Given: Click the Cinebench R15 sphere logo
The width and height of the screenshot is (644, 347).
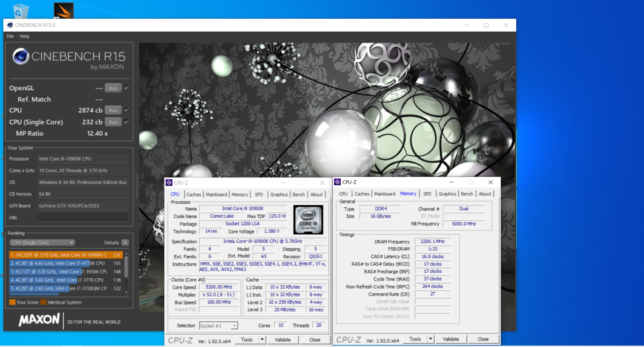Looking at the screenshot, I should click(20, 56).
